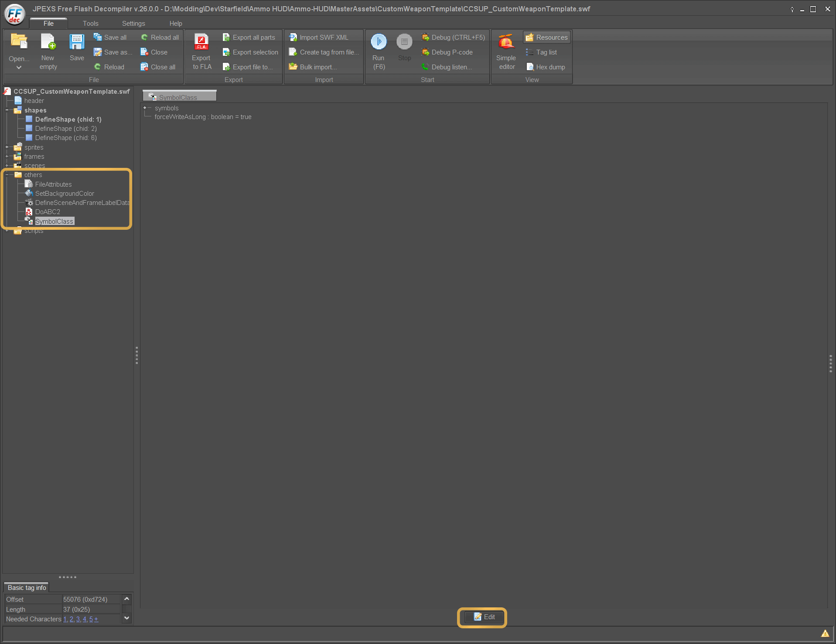The image size is (836, 644).
Task: Collapse the others folder
Action: pyautogui.click(x=7, y=175)
